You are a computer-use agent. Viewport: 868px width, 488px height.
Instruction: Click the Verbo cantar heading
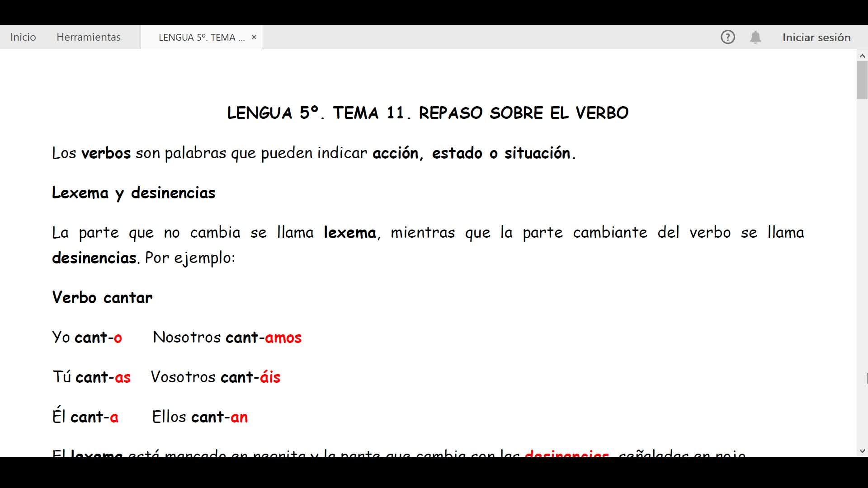tap(102, 298)
